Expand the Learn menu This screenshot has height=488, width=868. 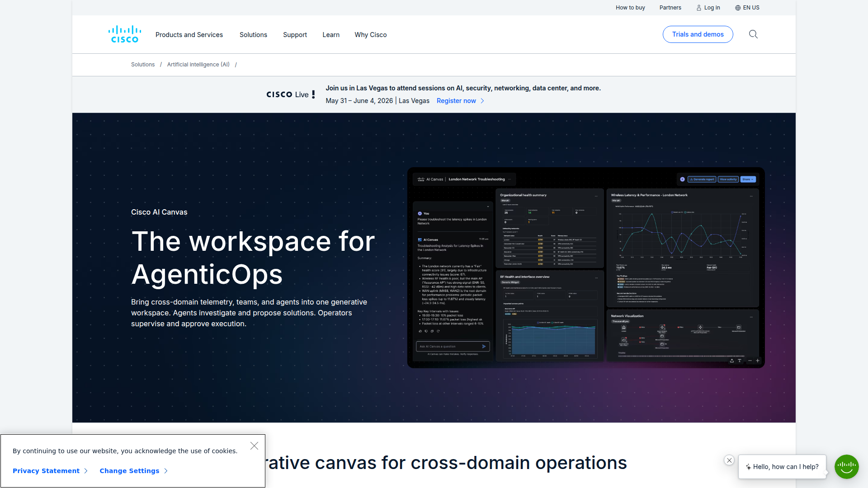point(331,35)
